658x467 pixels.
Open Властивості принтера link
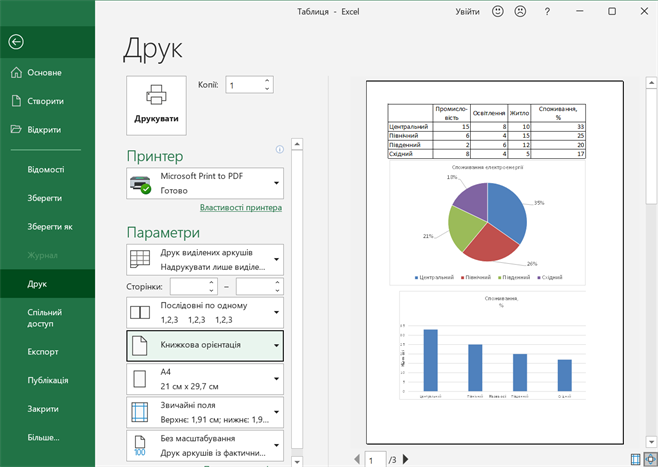pos(240,208)
